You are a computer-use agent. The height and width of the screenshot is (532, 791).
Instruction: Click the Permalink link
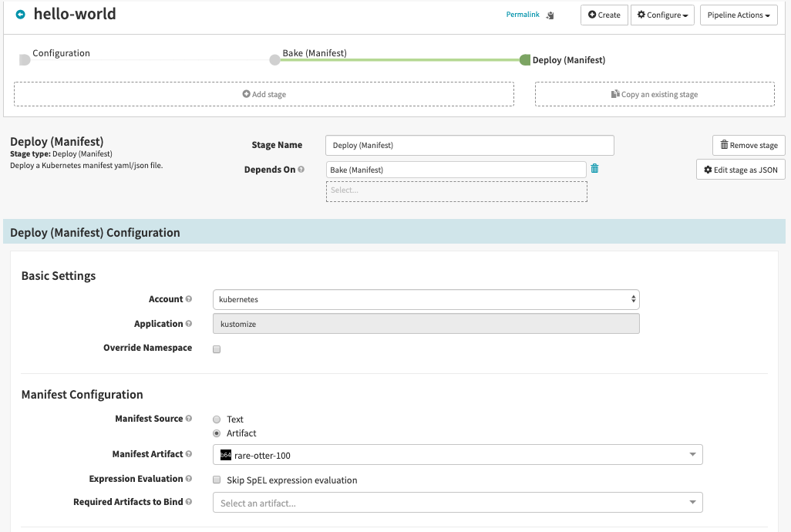(522, 15)
